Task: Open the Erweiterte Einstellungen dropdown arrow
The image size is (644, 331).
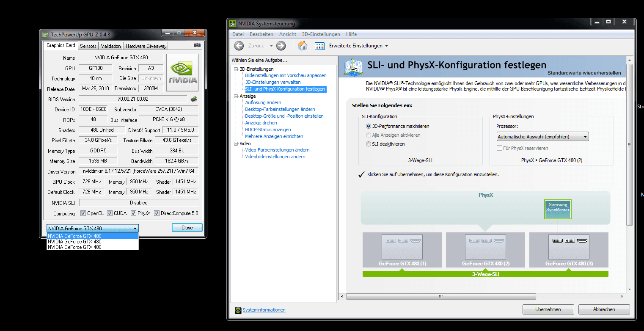Action: 386,46
